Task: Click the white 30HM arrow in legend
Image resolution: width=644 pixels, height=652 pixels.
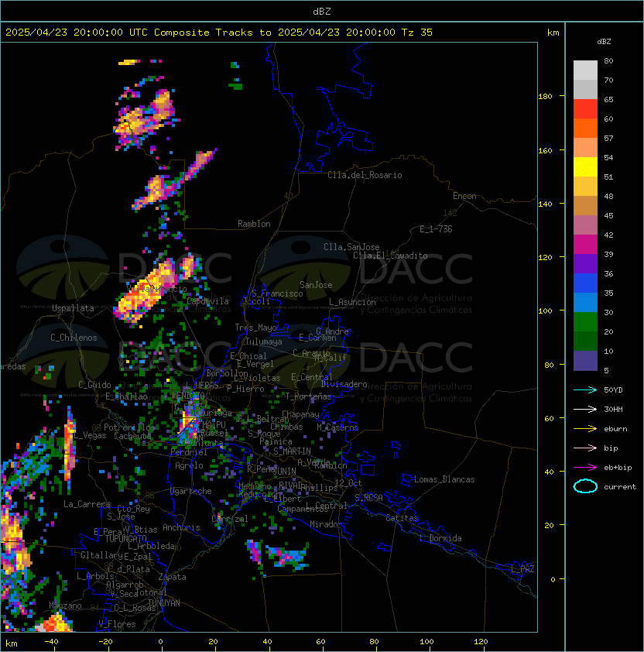Action: [x=585, y=410]
